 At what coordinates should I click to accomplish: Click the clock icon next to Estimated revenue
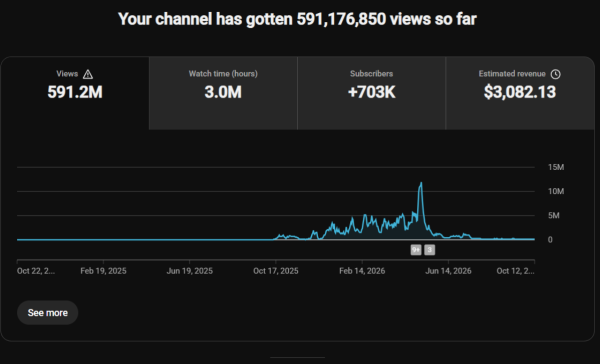click(556, 74)
